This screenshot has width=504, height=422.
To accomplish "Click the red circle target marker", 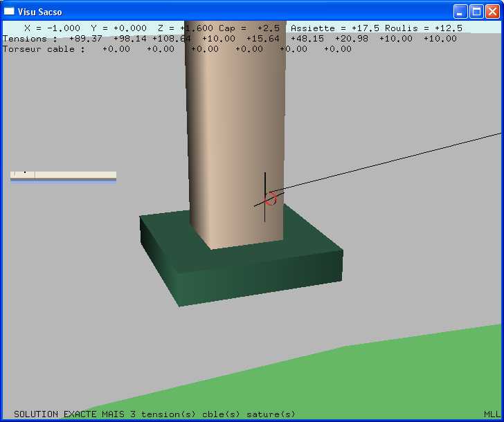I will pyautogui.click(x=271, y=199).
